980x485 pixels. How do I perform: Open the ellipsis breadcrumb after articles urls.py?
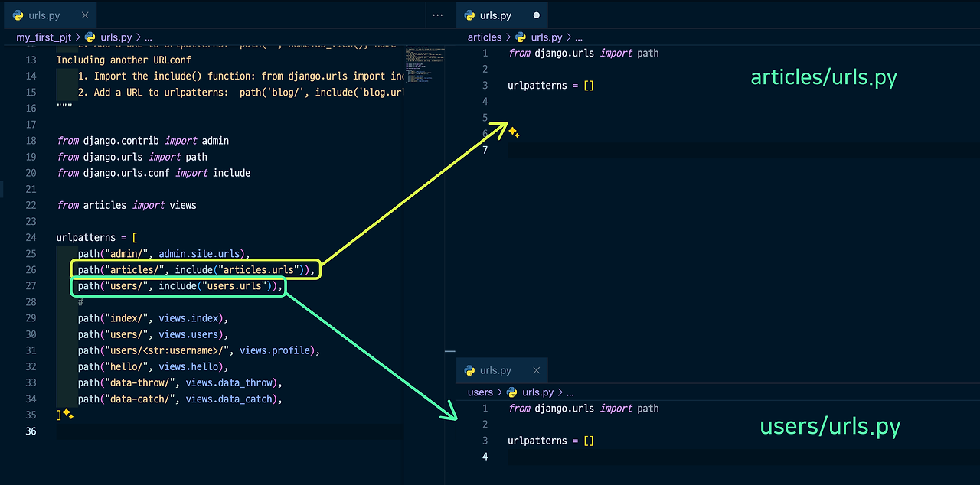pos(579,37)
